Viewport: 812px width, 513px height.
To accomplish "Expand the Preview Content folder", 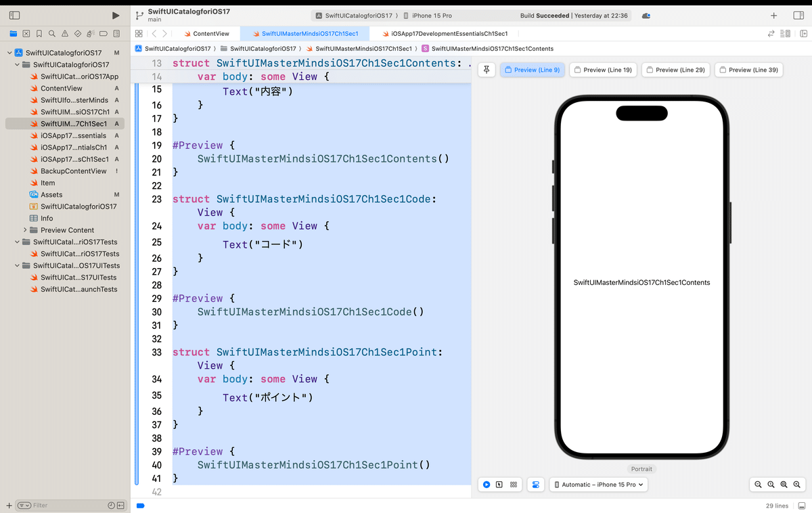I will pyautogui.click(x=25, y=230).
